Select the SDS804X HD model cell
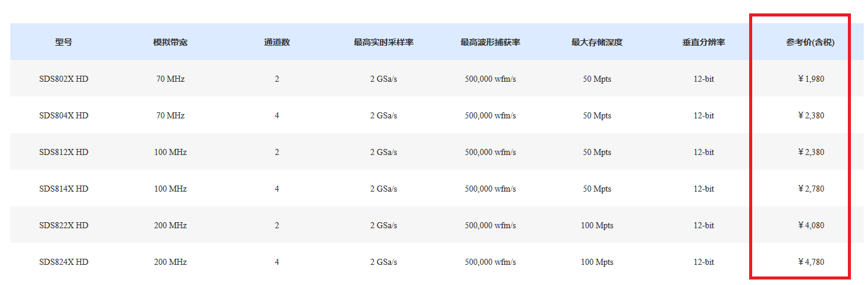 click(63, 115)
